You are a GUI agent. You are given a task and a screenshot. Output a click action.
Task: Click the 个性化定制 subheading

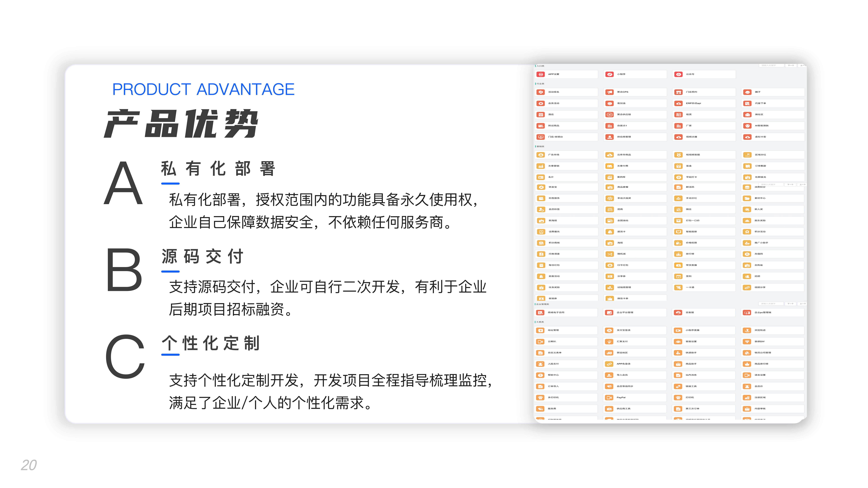pyautogui.click(x=211, y=343)
